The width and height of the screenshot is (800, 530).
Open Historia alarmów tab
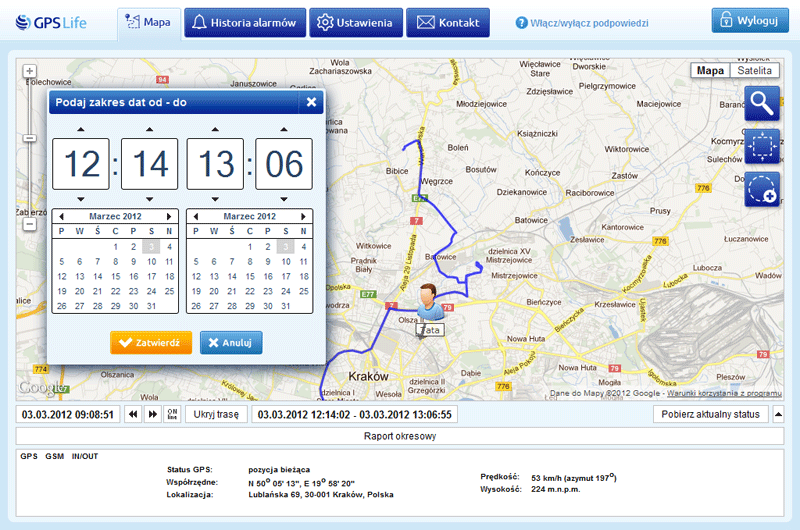pos(245,23)
